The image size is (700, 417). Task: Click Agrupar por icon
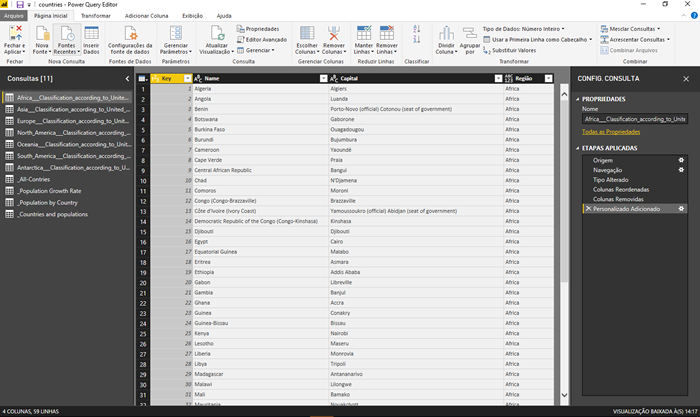(470, 33)
